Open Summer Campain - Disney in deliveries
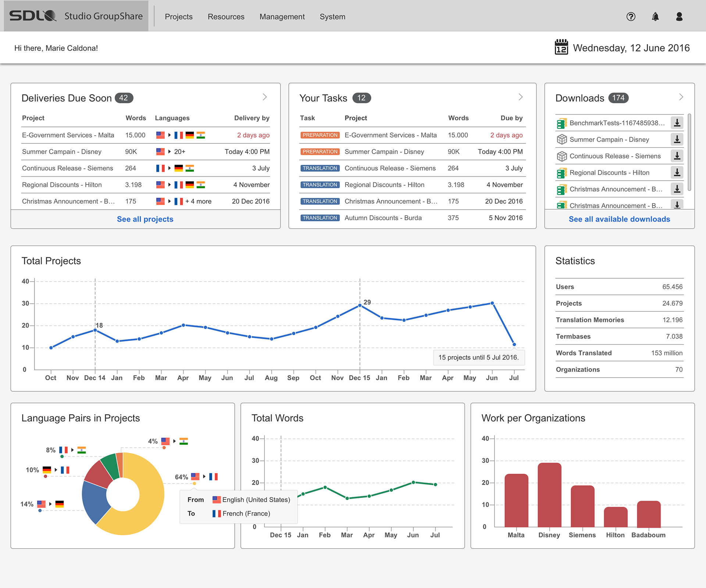This screenshot has width=706, height=588. [x=62, y=152]
